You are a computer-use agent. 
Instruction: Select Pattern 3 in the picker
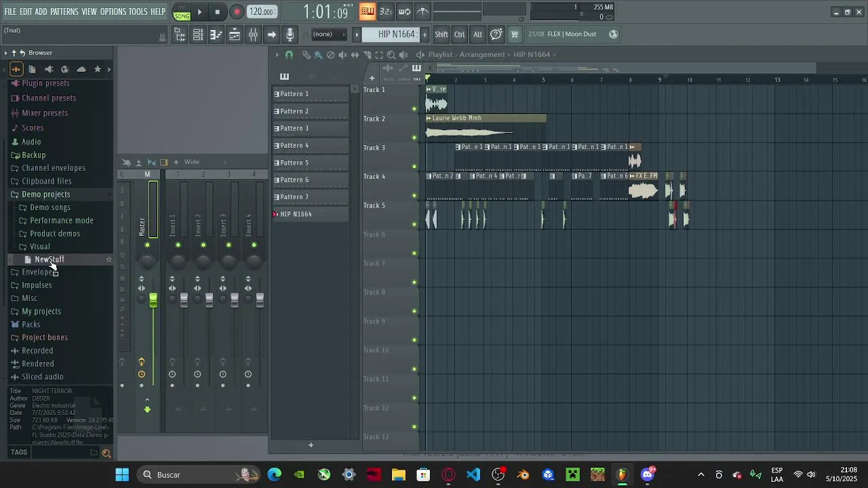311,129
